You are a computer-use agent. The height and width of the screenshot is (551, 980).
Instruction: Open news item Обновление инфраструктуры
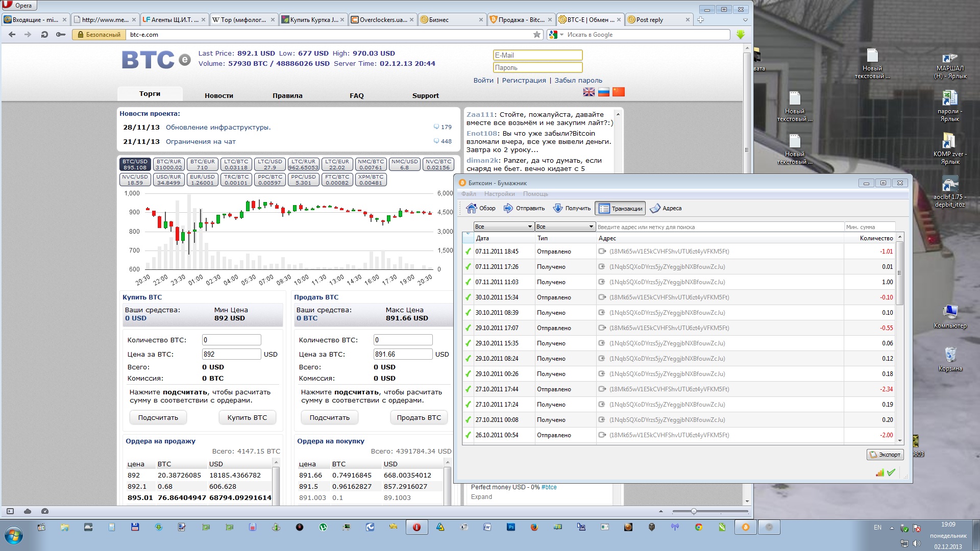pyautogui.click(x=218, y=127)
